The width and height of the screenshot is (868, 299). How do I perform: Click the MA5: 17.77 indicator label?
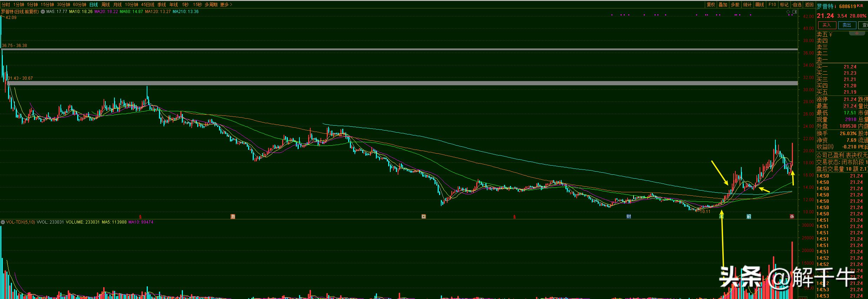pyautogui.click(x=57, y=12)
